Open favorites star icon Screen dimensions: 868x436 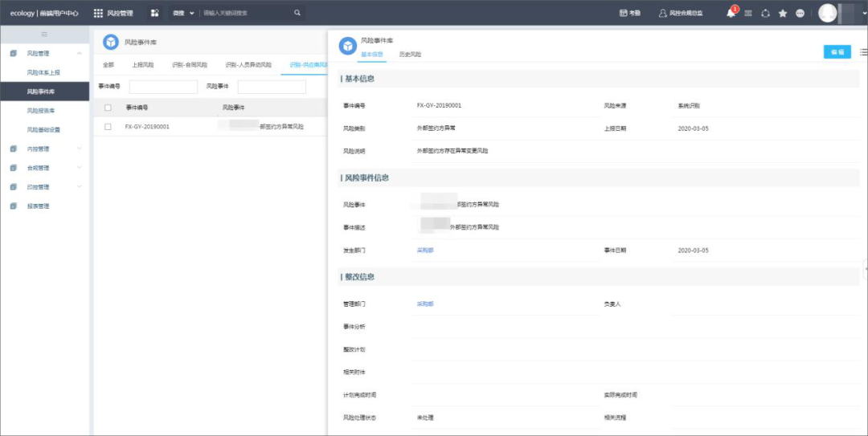click(x=783, y=14)
